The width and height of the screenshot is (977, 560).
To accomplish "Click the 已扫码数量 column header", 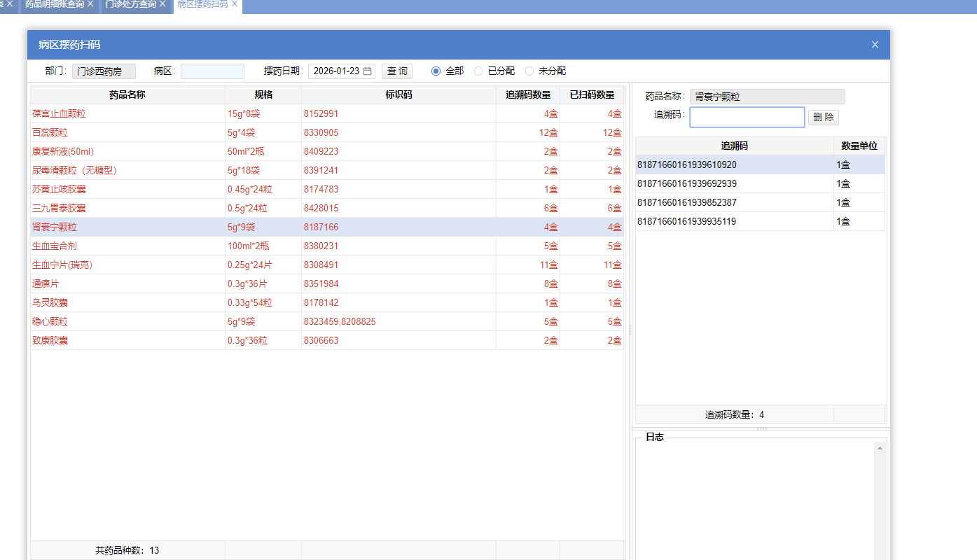I will coord(592,94).
